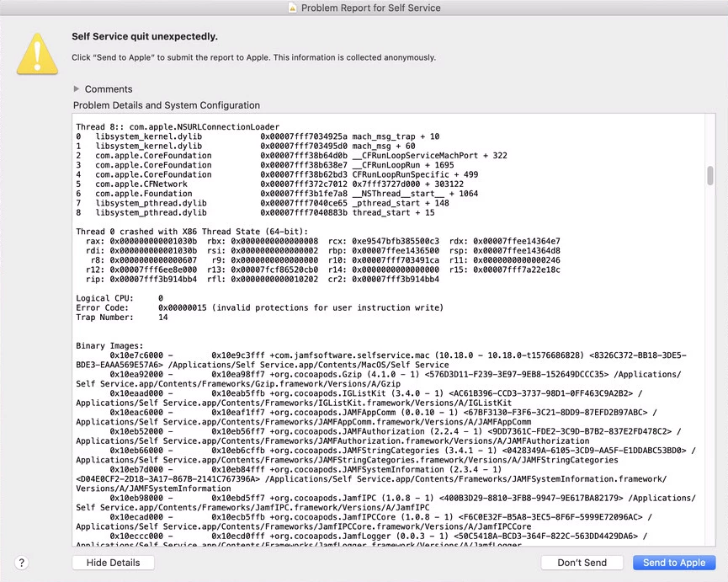728x582 pixels.
Task: Click the '__CFRunLoopServiceMachPort + 322' line
Action: pos(291,156)
